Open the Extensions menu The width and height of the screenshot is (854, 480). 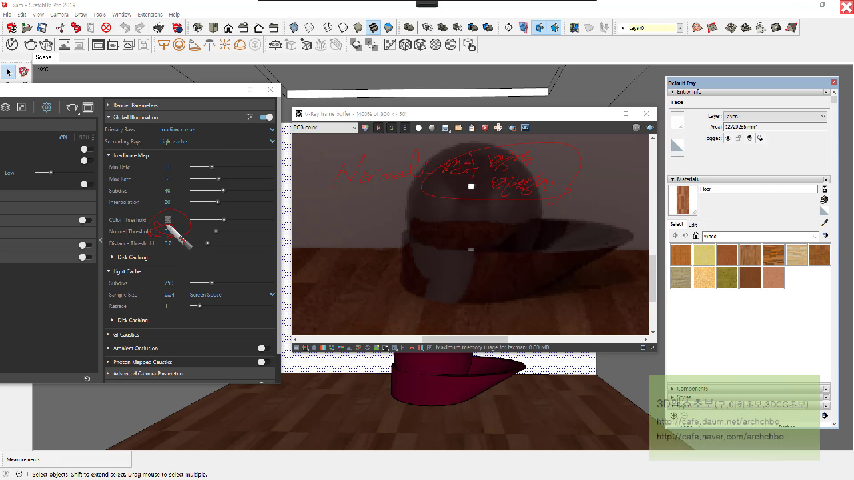[x=150, y=15]
